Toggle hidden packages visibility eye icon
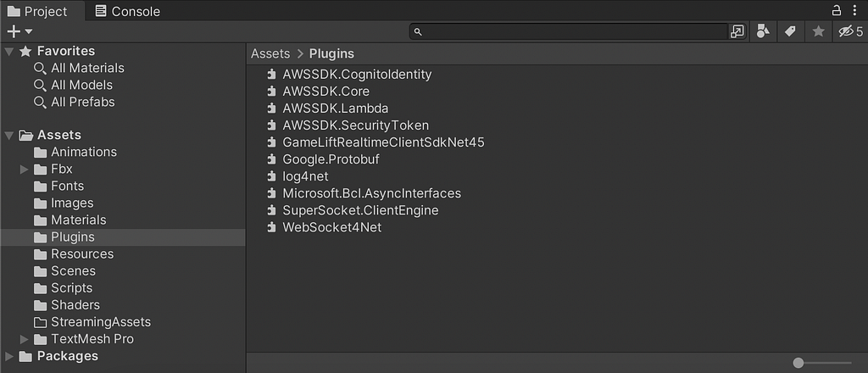The image size is (868, 373). pyautogui.click(x=849, y=31)
